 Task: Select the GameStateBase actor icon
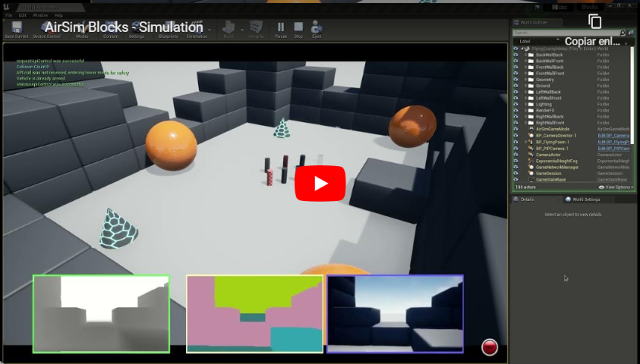[531, 180]
